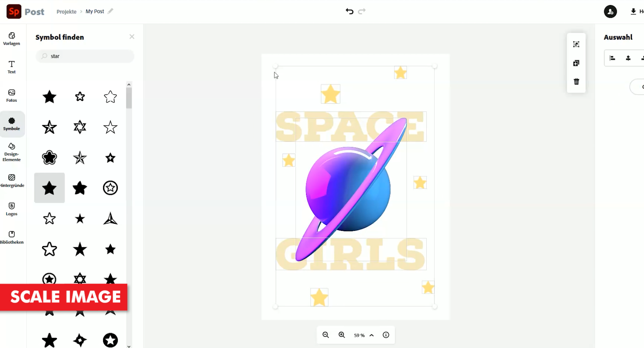This screenshot has height=348, width=644.
Task: Select the triangular pyramid star symbol
Action: point(110,218)
